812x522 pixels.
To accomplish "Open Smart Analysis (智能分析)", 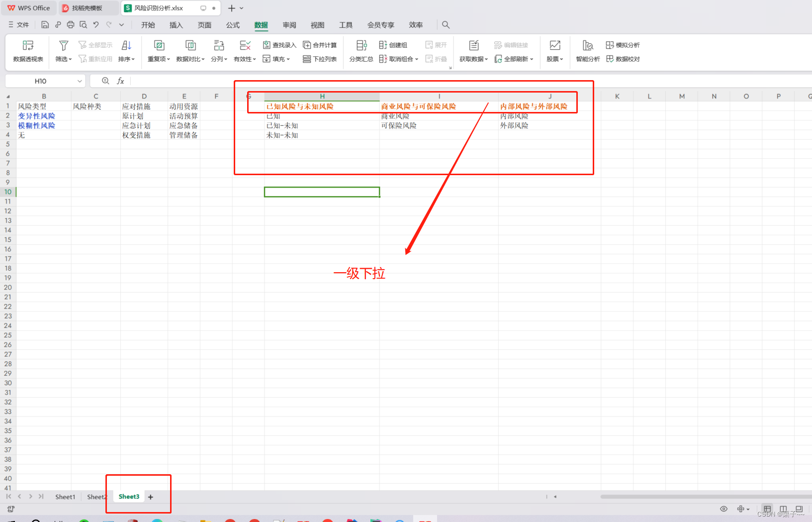I will [x=588, y=51].
